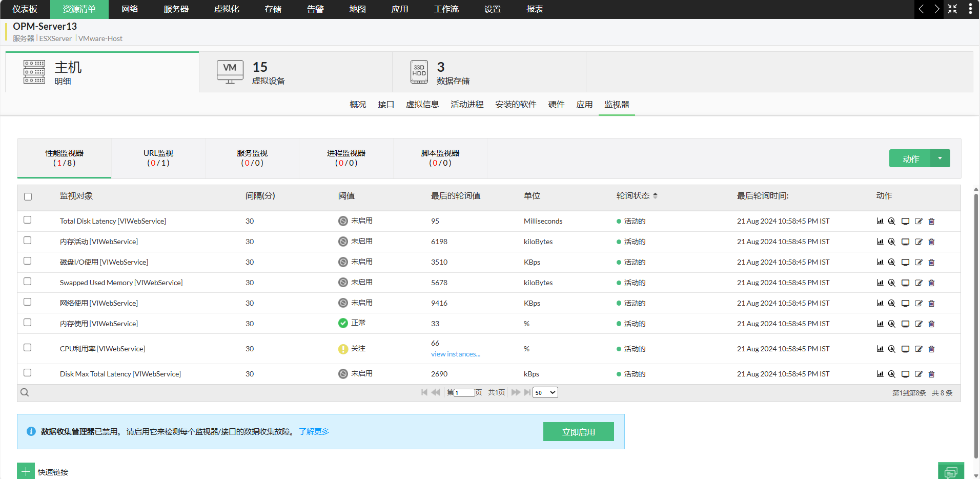Viewport: 980px width, 479px height.
Task: Open the 动作 button dropdown arrow
Action: (x=940, y=158)
